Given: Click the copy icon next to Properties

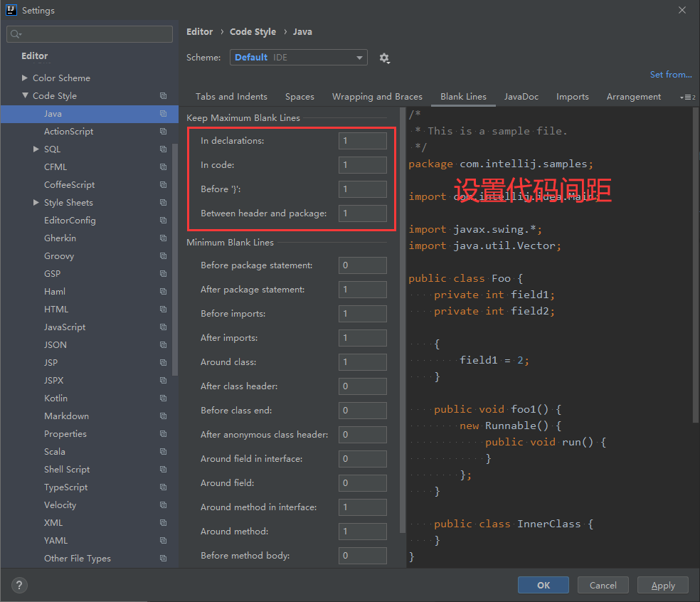Looking at the screenshot, I should click(164, 433).
